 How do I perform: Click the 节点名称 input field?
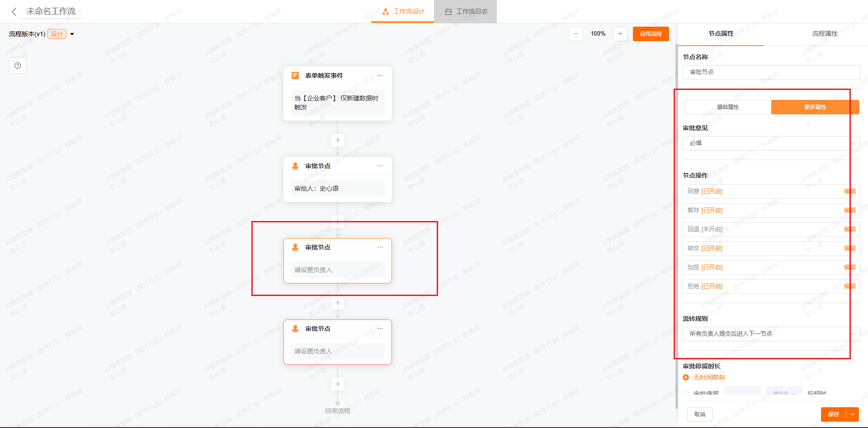pyautogui.click(x=771, y=72)
